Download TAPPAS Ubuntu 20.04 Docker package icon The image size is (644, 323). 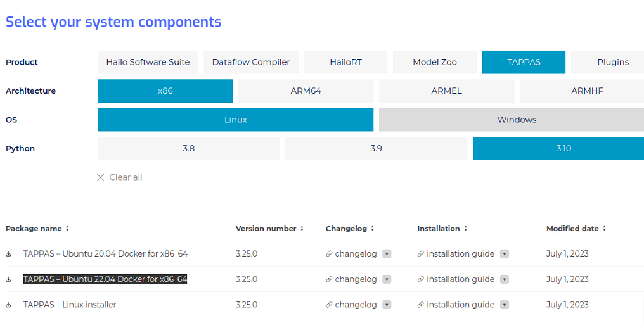tap(8, 254)
